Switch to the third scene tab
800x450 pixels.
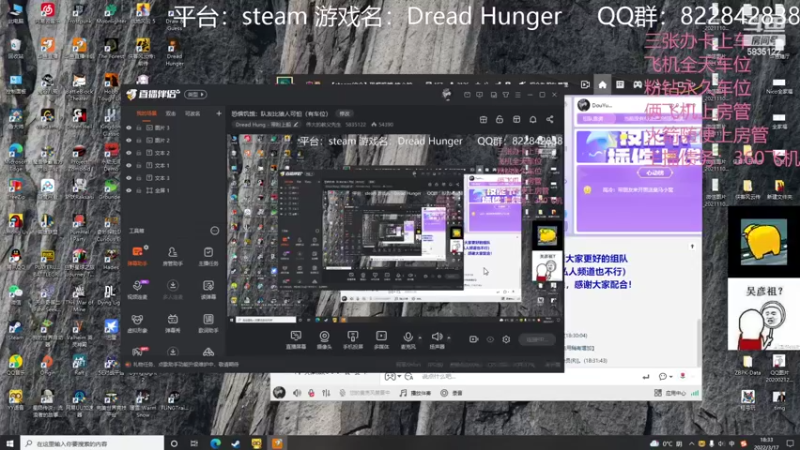coord(192,113)
